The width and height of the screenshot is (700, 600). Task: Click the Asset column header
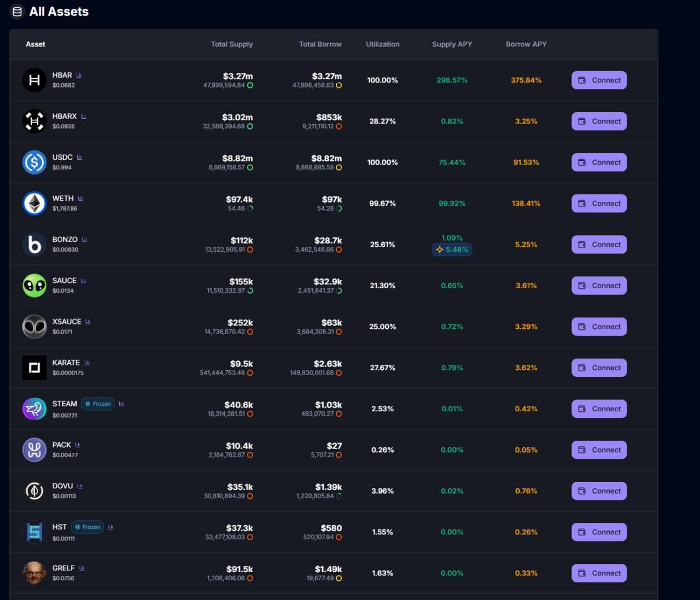[36, 44]
